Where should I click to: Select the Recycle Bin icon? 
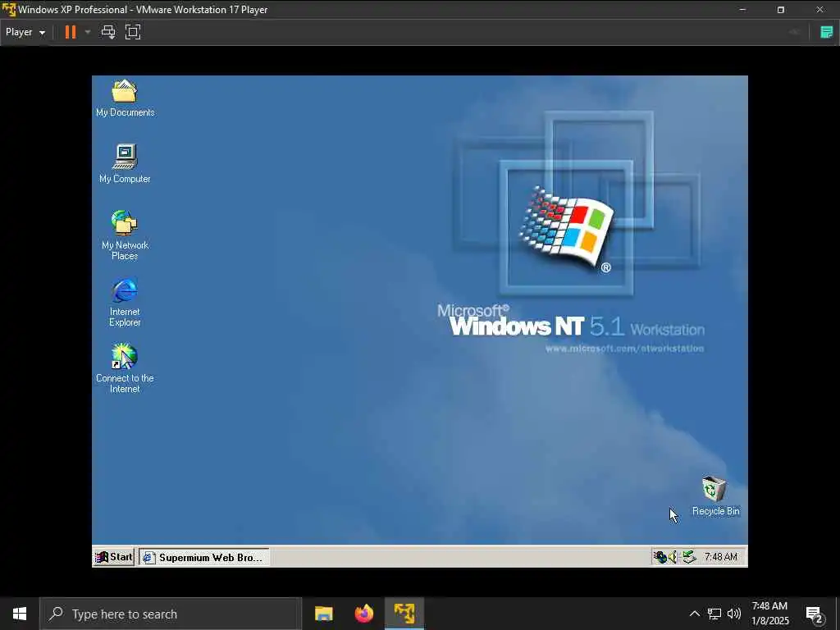[x=715, y=495]
